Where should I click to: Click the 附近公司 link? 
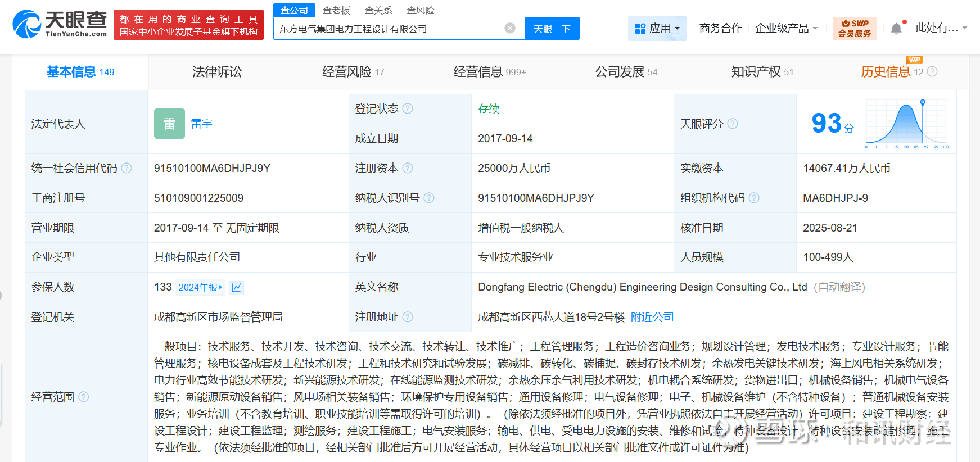click(x=652, y=317)
